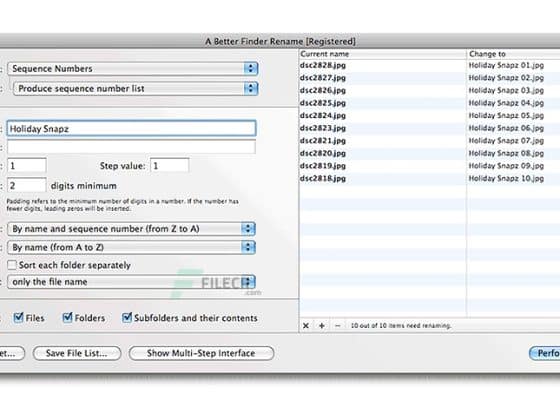Viewport: 560px width, 420px height.
Task: Toggle the Files checkbox
Action: point(18,318)
